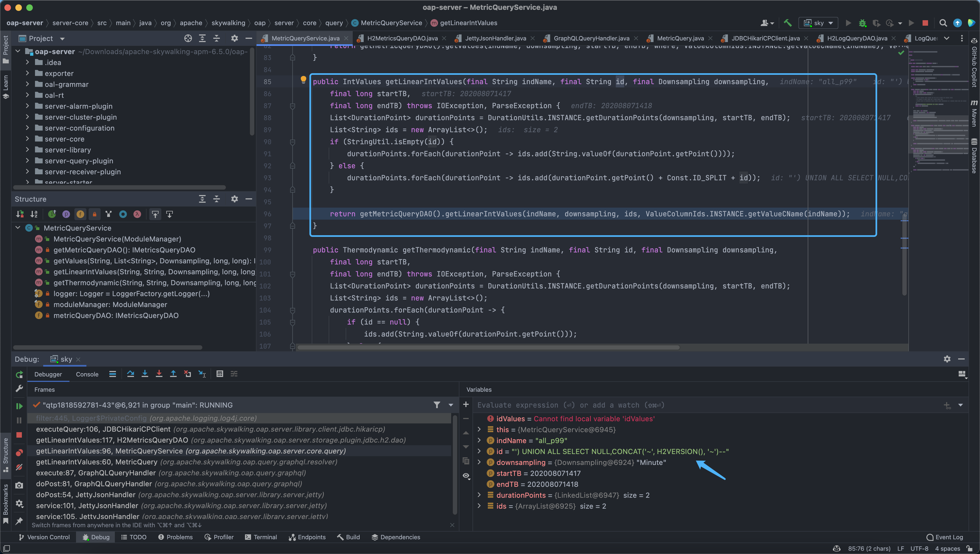Click the Step Into debugger icon
Viewport: 980px width, 554px height.
[x=145, y=374]
